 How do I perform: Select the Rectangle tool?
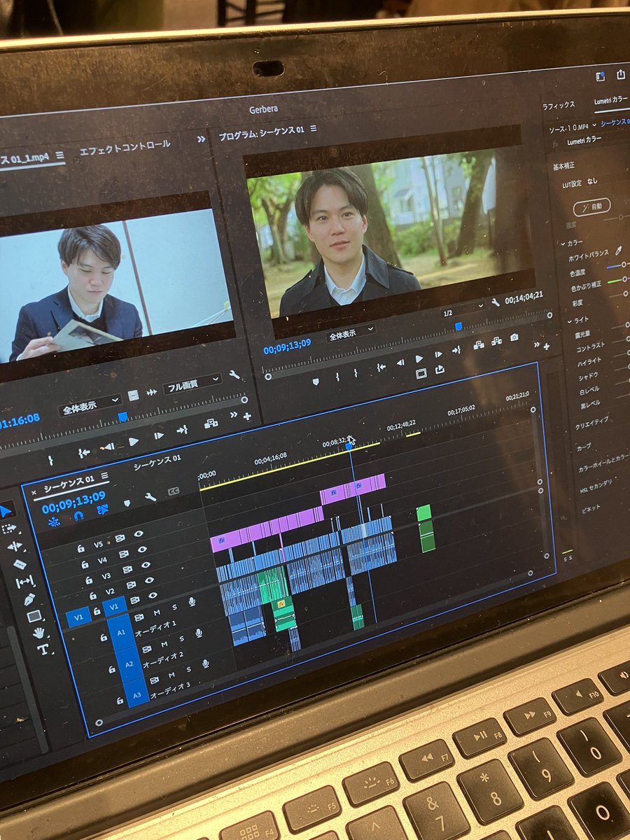(x=34, y=617)
